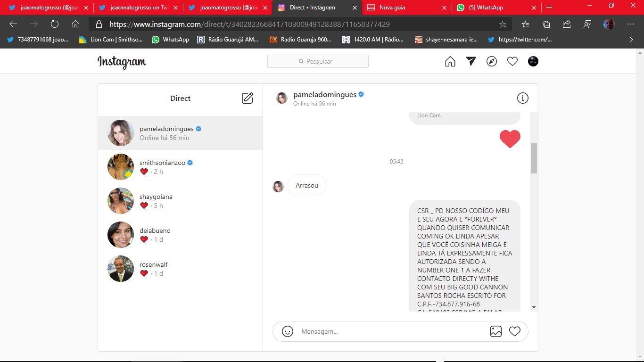Open pameladomingues conversation in list
644x362 pixels.
tap(180, 133)
